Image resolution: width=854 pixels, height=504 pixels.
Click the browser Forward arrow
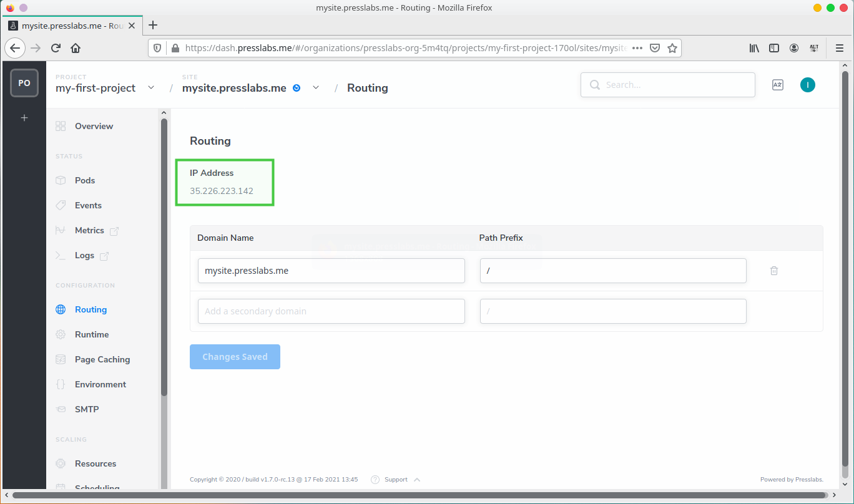tap(36, 48)
